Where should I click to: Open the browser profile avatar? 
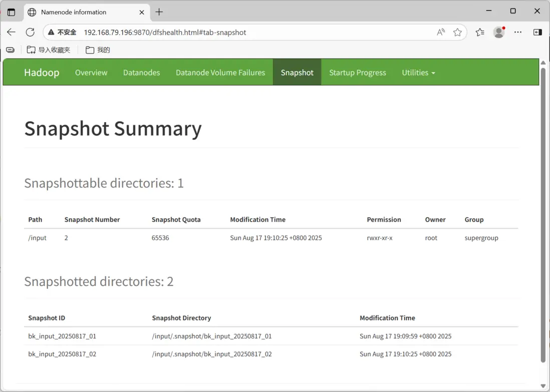(498, 32)
